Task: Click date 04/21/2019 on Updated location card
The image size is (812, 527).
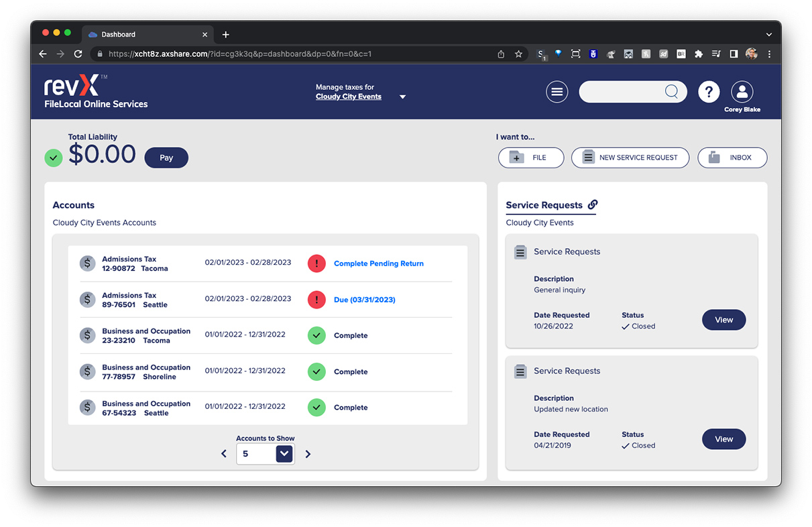Action: point(553,446)
